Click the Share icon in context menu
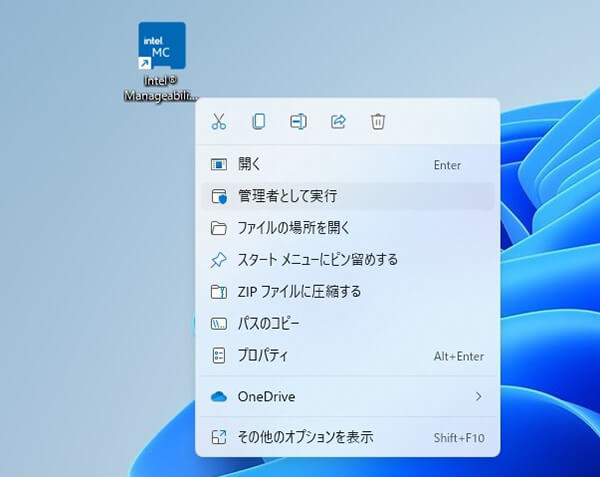The width and height of the screenshot is (600, 477). (338, 122)
